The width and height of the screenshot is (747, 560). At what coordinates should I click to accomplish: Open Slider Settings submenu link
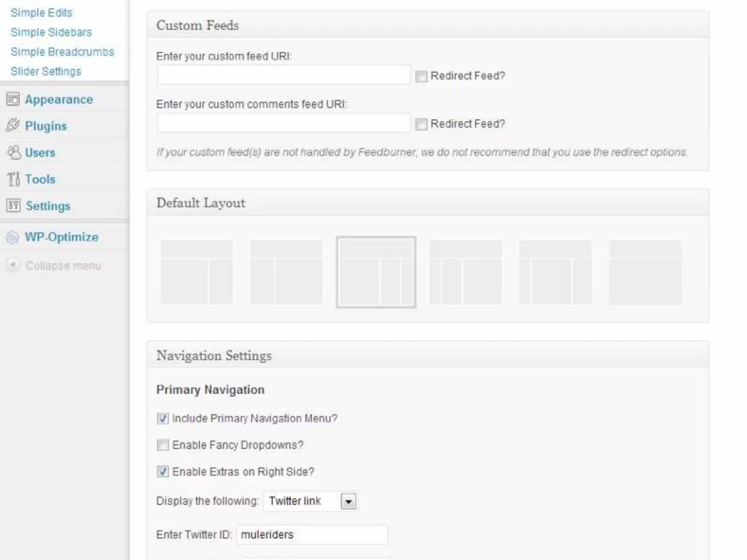click(46, 71)
